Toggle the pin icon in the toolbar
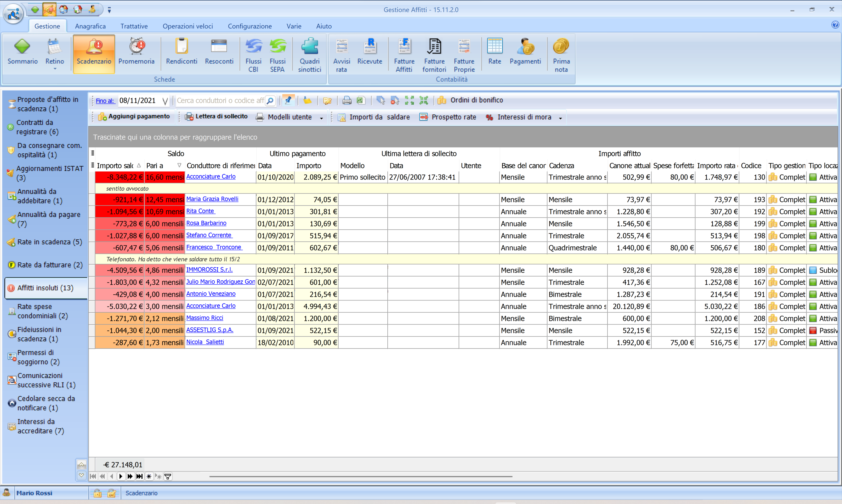 288,100
